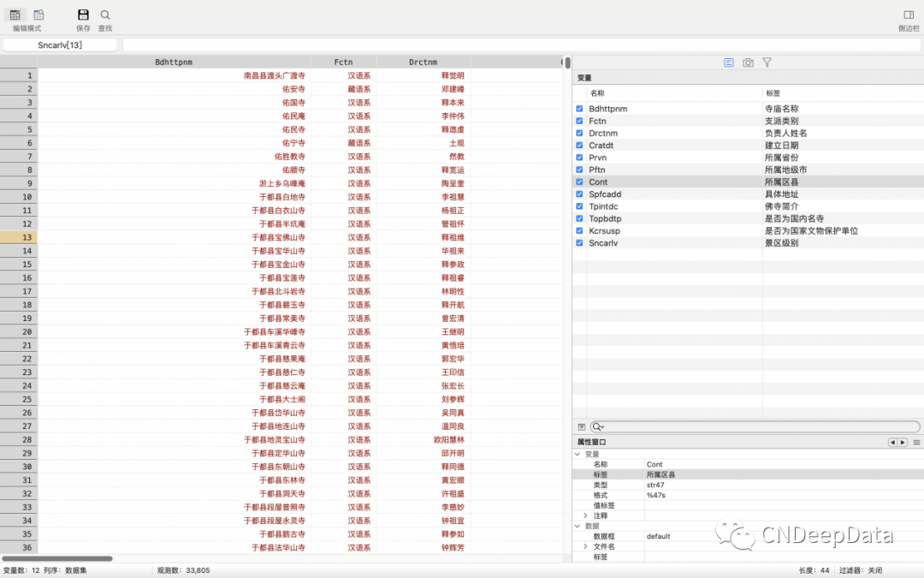
Task: Select row number 36 header
Action: point(19,547)
